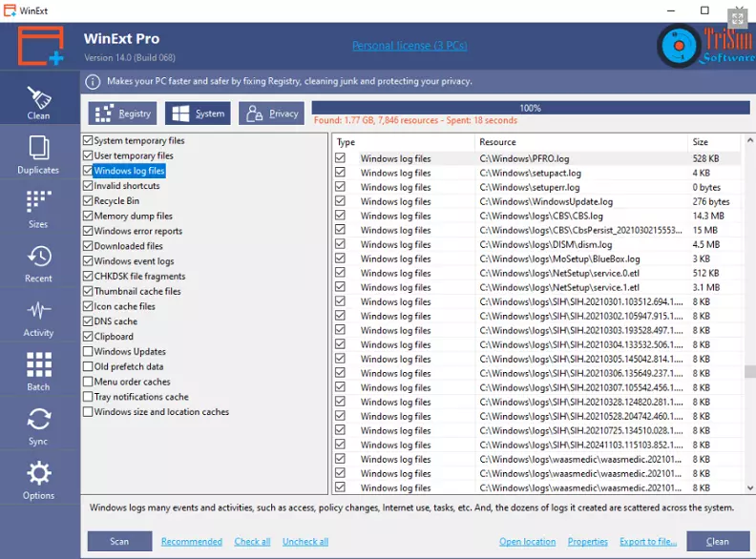Click the Export to file link
756x559 pixels.
pos(648,542)
